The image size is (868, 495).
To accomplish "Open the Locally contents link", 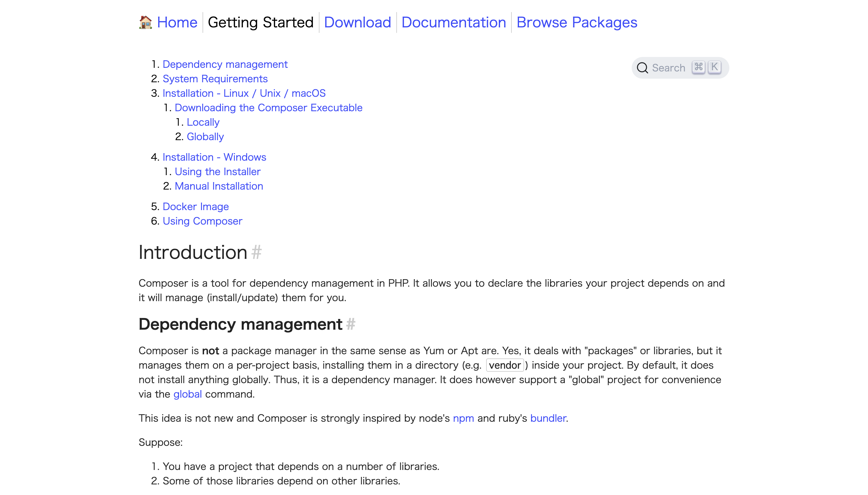I will click(203, 122).
